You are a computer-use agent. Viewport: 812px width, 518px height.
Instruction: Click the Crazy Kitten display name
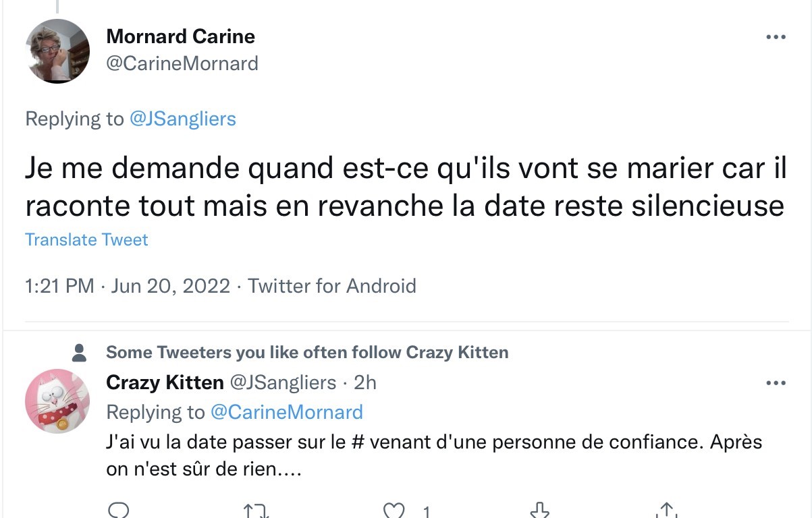[x=165, y=383]
